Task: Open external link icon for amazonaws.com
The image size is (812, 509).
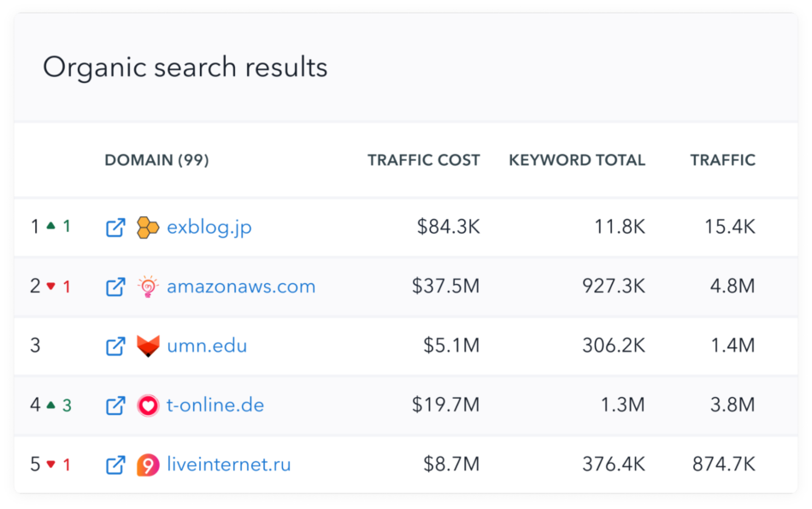Action: [x=115, y=287]
